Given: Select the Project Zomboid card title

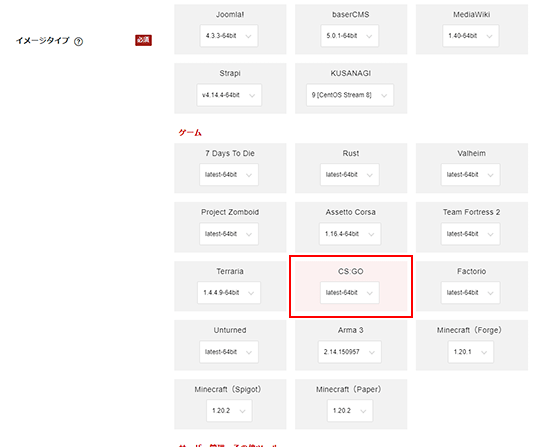Looking at the screenshot, I should [230, 212].
